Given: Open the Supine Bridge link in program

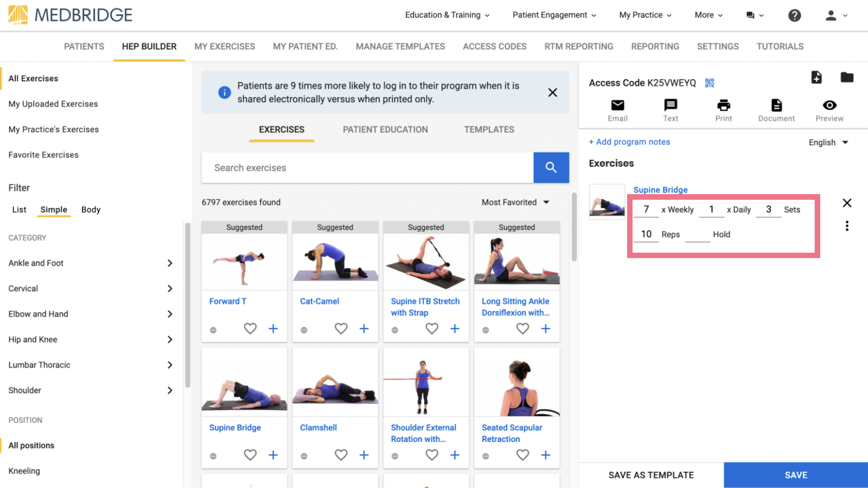Looking at the screenshot, I should click(x=660, y=190).
